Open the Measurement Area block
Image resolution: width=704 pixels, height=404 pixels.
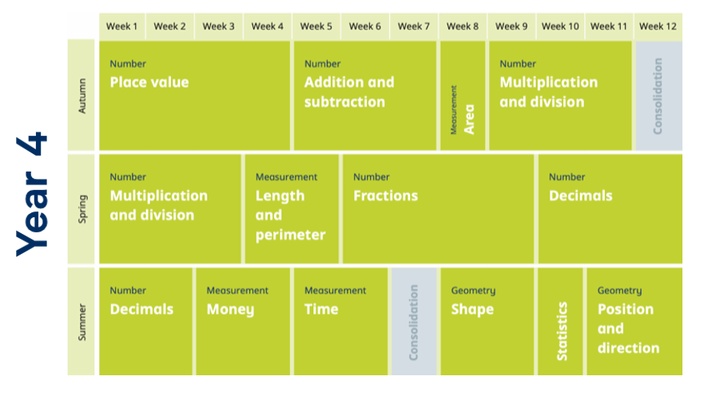(x=462, y=96)
